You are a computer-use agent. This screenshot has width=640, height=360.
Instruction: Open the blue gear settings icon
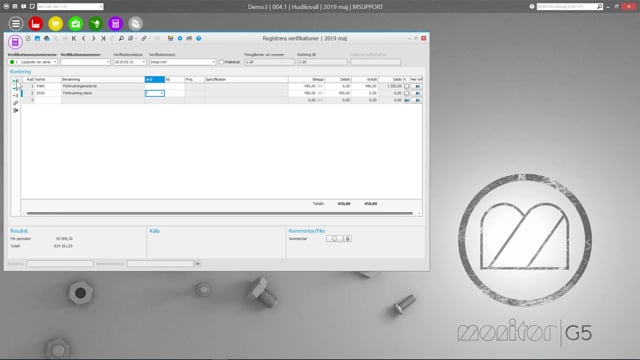180,38
